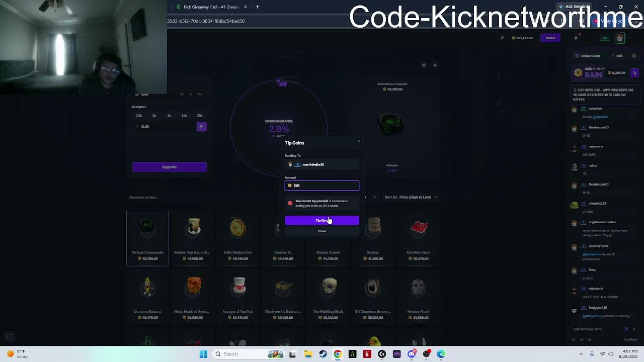Select the Golden Top Hat item
The height and width of the screenshot is (362, 644).
pyautogui.click(x=193, y=238)
